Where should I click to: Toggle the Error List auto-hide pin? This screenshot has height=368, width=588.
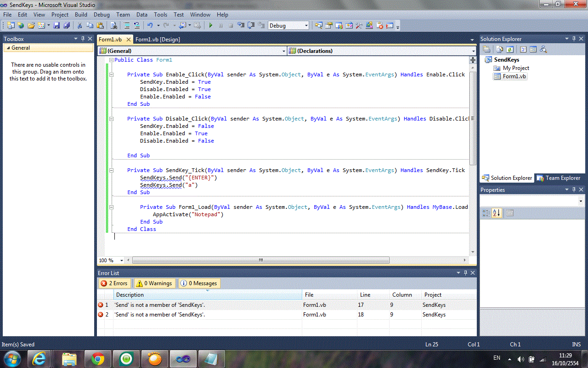point(465,273)
